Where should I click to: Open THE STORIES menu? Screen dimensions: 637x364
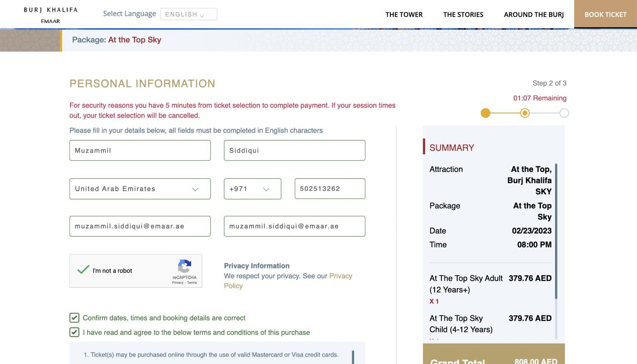[463, 15]
